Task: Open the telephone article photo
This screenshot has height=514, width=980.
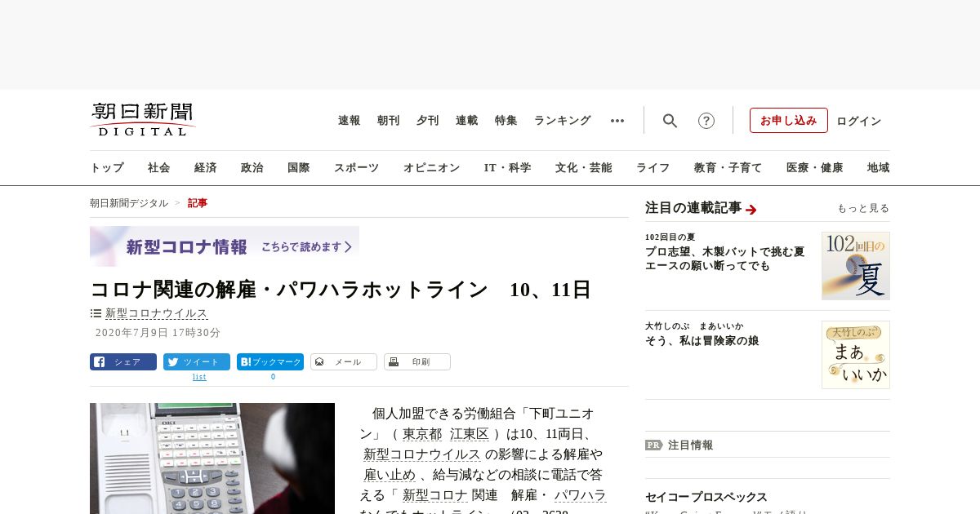Action: click(x=212, y=459)
